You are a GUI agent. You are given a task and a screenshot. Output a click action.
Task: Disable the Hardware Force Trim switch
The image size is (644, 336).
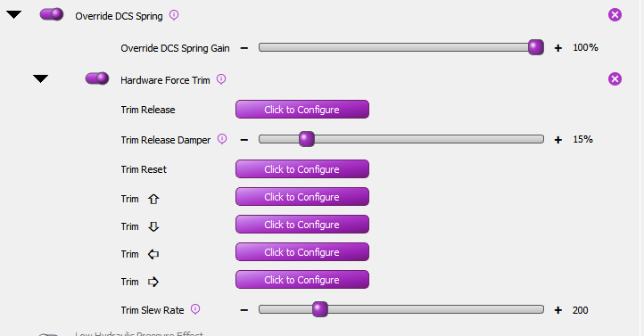point(97,78)
